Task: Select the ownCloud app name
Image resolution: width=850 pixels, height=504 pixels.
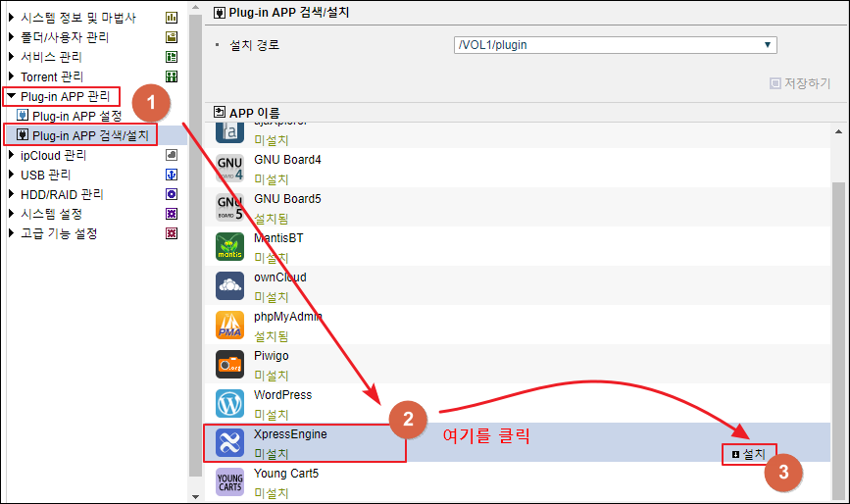Action: click(280, 277)
